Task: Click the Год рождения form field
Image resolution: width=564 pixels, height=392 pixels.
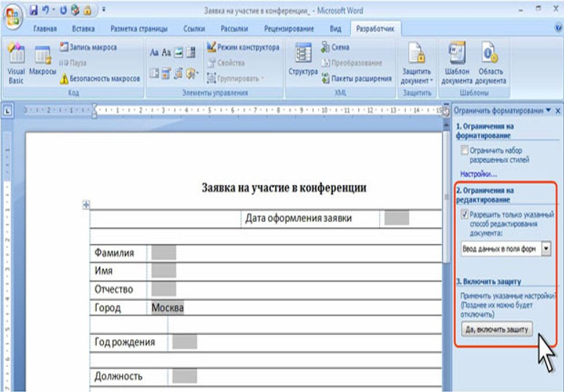Action: (x=184, y=342)
